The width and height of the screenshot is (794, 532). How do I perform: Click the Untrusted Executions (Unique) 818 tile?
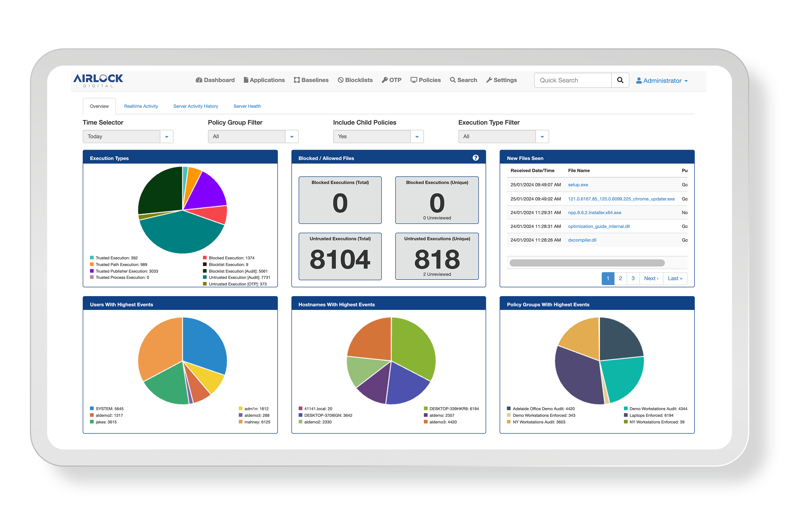click(437, 256)
